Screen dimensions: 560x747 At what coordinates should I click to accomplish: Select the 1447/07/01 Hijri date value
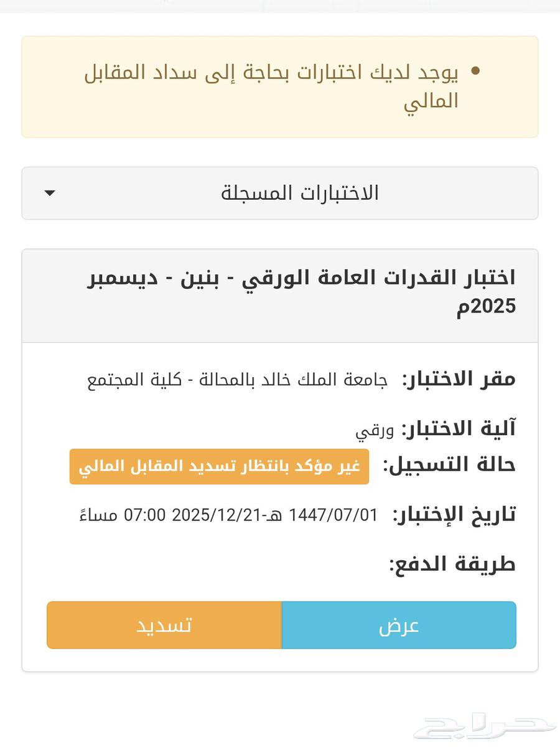click(333, 515)
